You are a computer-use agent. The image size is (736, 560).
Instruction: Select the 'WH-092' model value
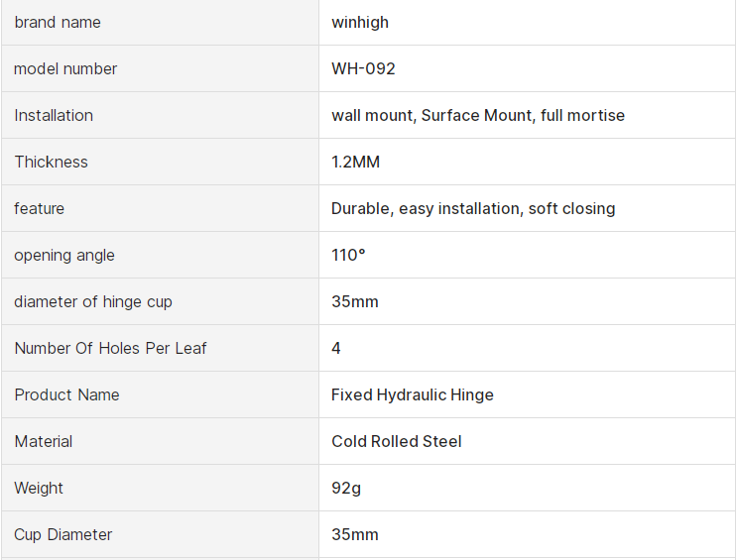click(363, 68)
